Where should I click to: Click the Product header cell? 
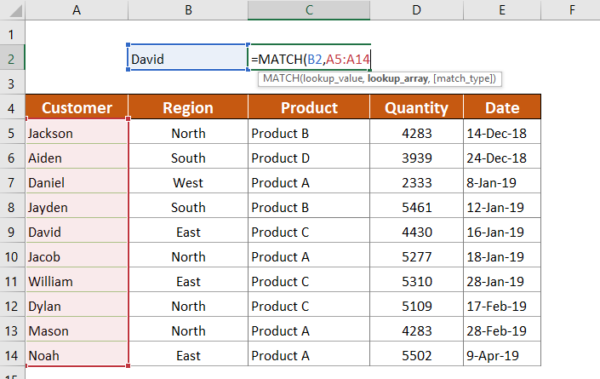(309, 107)
